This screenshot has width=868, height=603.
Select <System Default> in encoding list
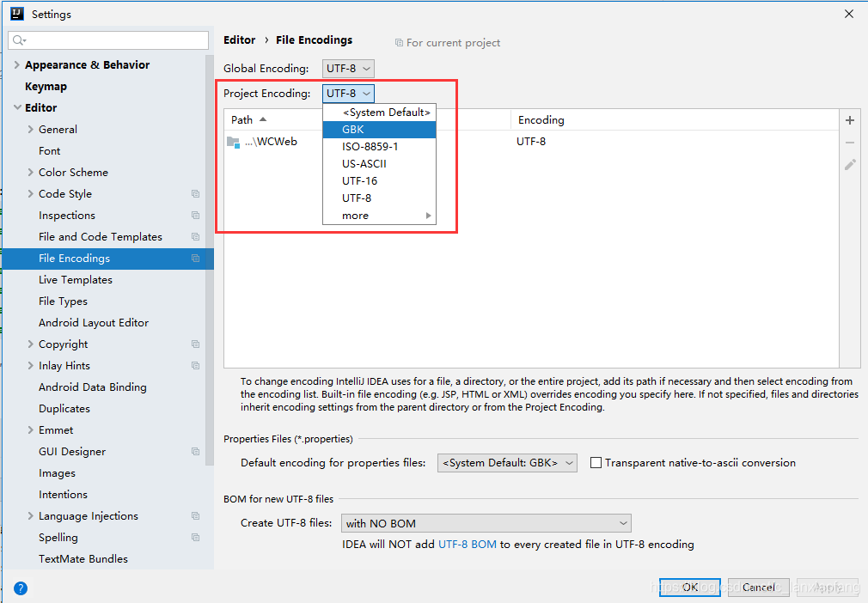tap(379, 113)
